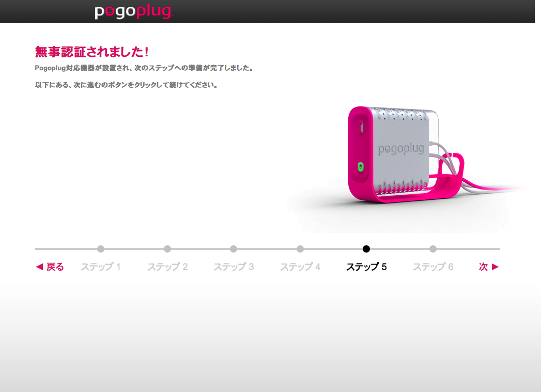Select the ステップ 4 label
The image size is (541, 392).
point(300,267)
